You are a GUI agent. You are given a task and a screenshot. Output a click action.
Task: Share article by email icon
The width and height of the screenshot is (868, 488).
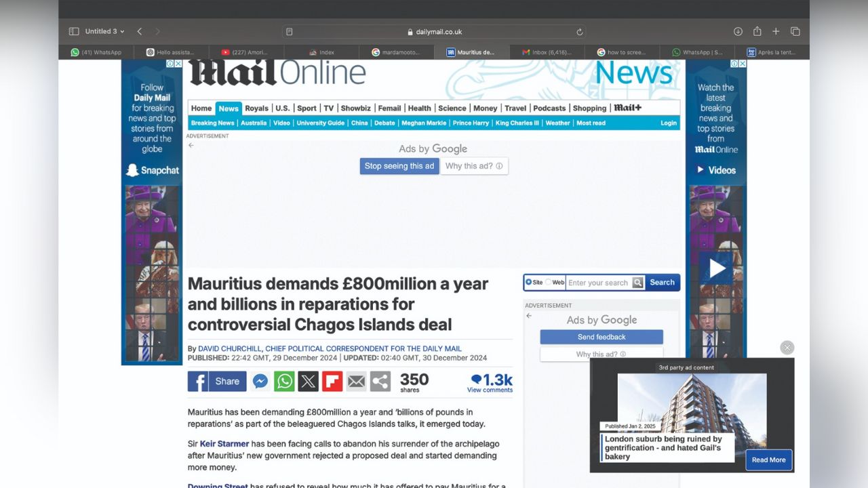tap(356, 382)
